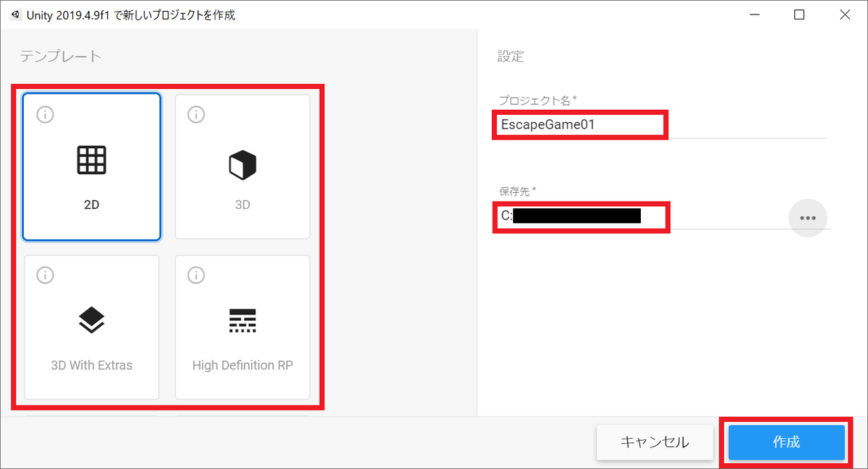Click the info icon on the 2D template
This screenshot has width=868, height=469.
pyautogui.click(x=44, y=113)
